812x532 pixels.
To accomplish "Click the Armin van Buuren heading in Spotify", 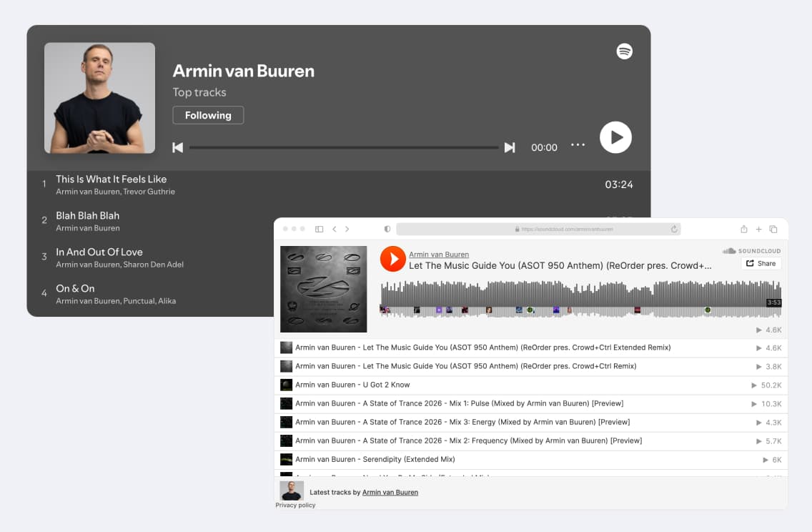I will tap(244, 71).
